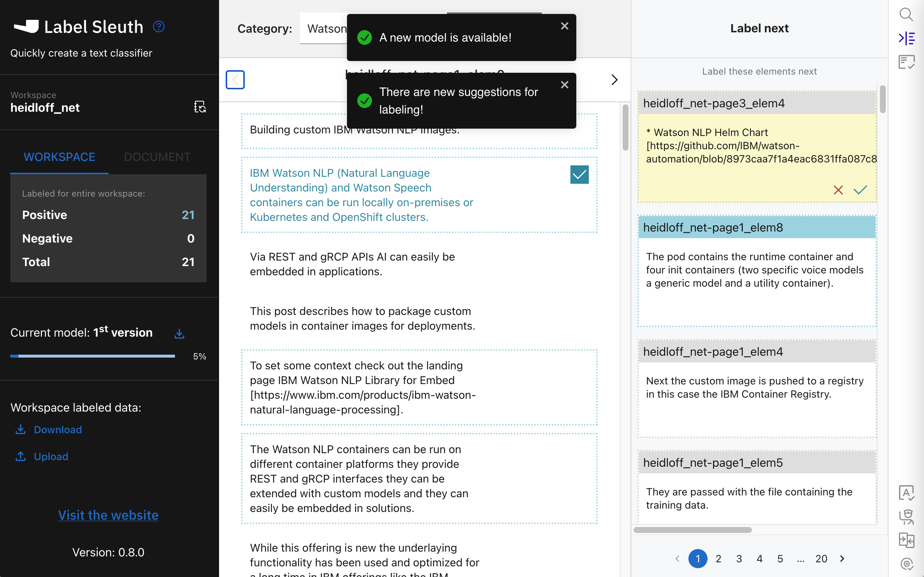
Task: Click the document vertical scrollbar
Action: click(x=625, y=128)
